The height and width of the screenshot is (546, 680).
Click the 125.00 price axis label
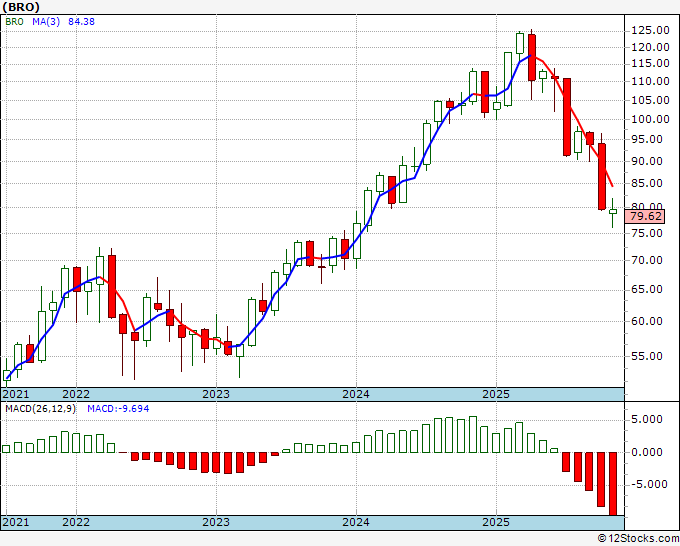click(x=650, y=30)
